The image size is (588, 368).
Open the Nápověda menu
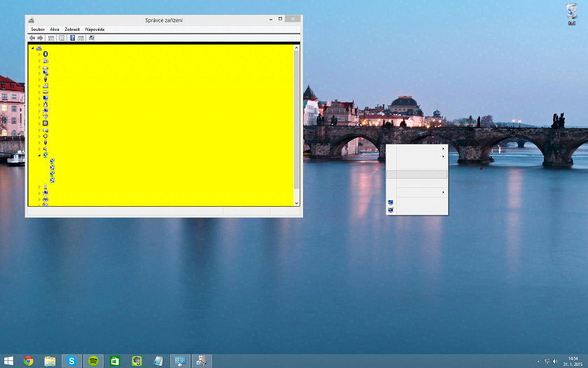(94, 29)
